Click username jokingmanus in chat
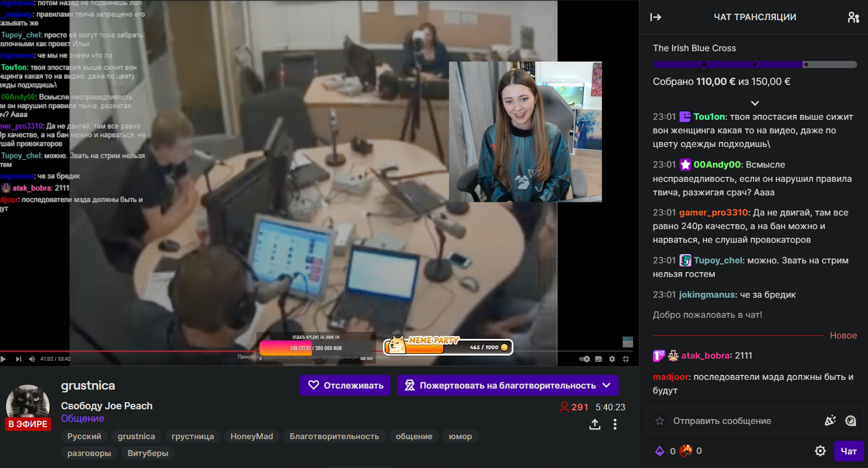Image resolution: width=868 pixels, height=468 pixels. 707,295
